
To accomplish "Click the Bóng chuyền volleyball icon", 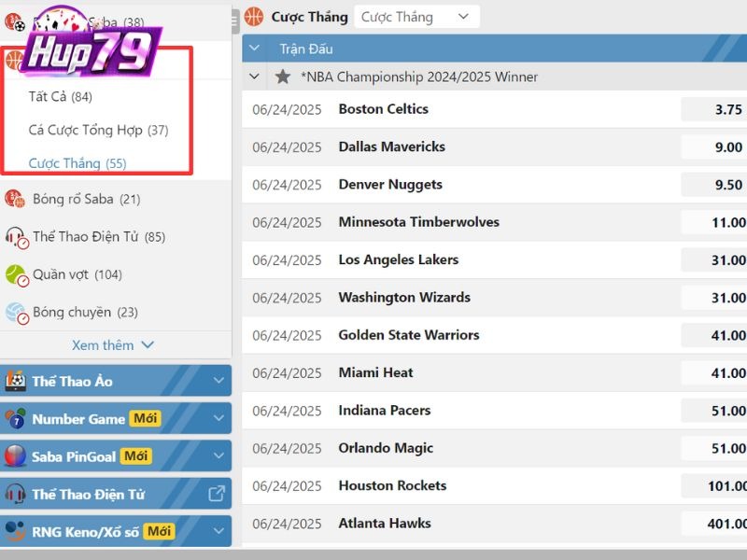I will [x=16, y=313].
